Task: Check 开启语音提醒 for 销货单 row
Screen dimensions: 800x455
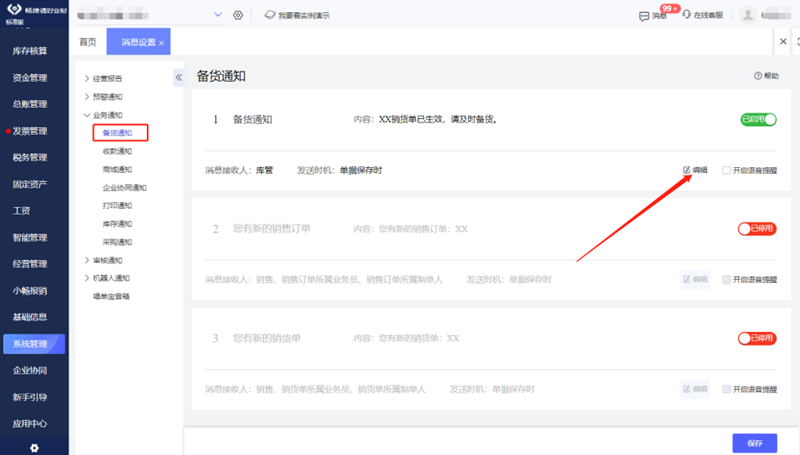Action: click(726, 389)
